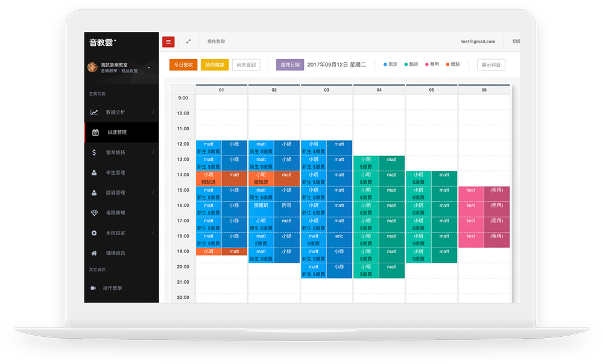Open the 測試音樂教室 account dropdown arrow

pos(149,68)
